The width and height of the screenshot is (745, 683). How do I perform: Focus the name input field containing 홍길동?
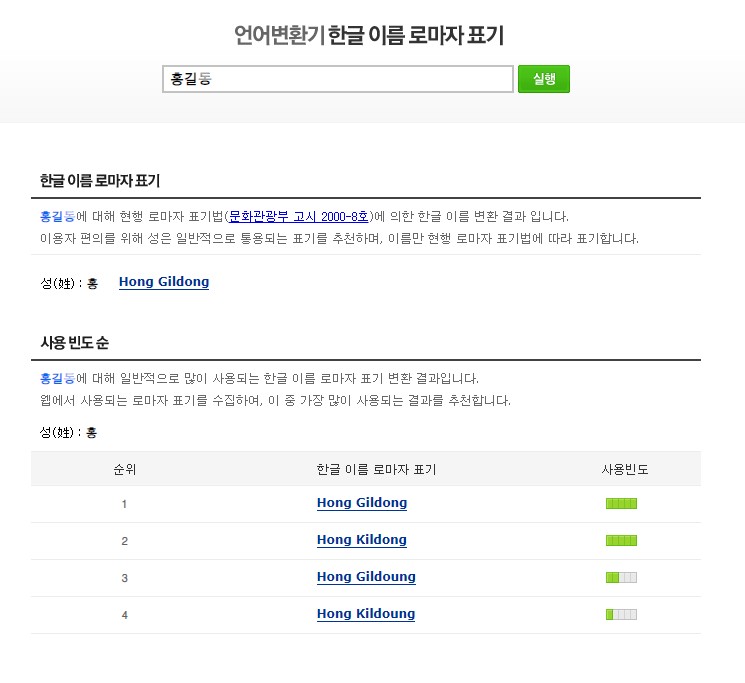click(x=337, y=79)
